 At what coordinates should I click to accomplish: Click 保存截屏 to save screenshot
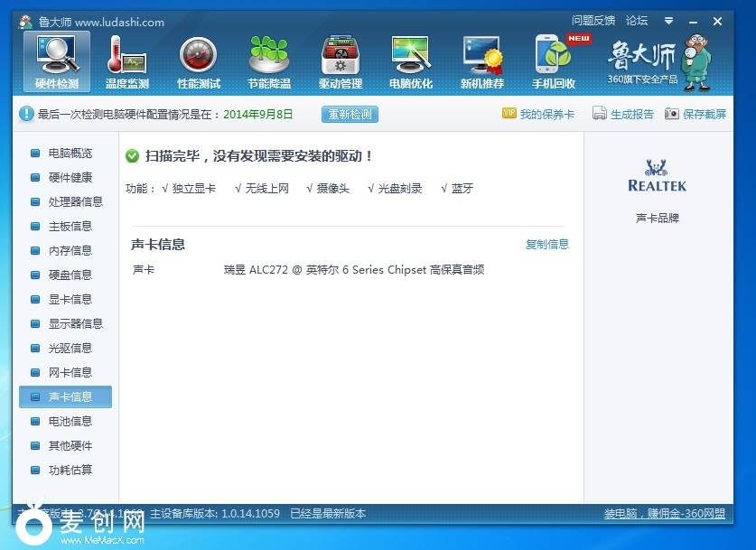[695, 115]
